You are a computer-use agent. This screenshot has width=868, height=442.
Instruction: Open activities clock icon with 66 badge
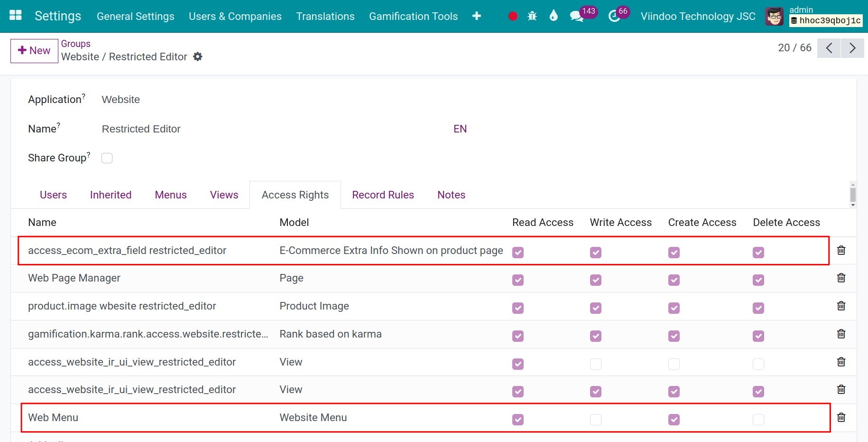click(614, 16)
